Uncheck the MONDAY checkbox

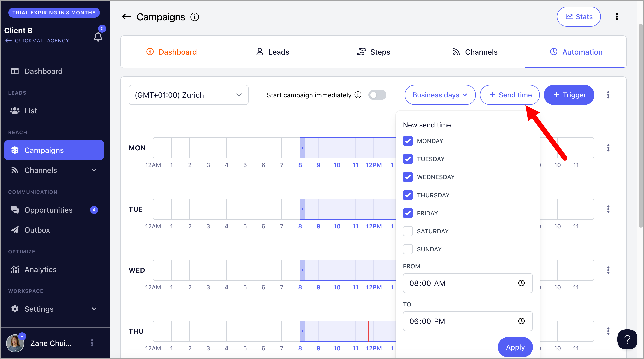[x=408, y=141]
